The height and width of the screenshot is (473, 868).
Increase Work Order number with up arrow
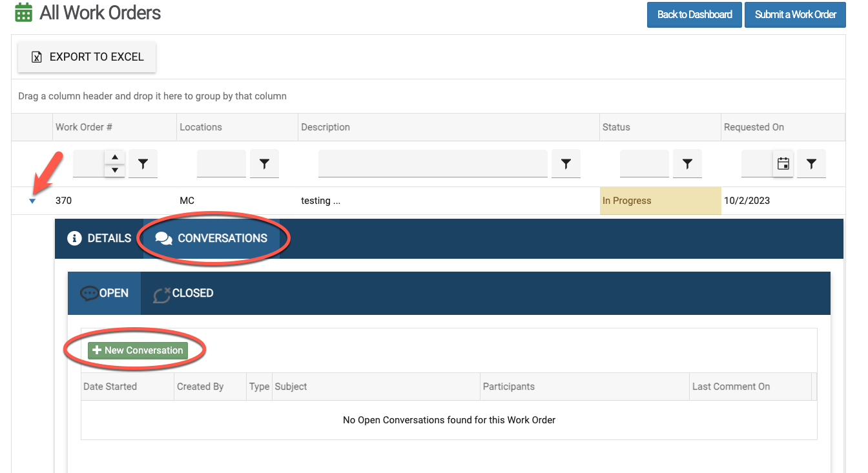click(114, 157)
